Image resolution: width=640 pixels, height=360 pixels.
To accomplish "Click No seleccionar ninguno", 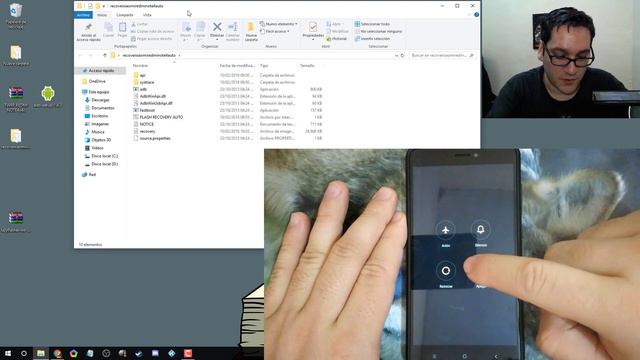I will coord(378,31).
